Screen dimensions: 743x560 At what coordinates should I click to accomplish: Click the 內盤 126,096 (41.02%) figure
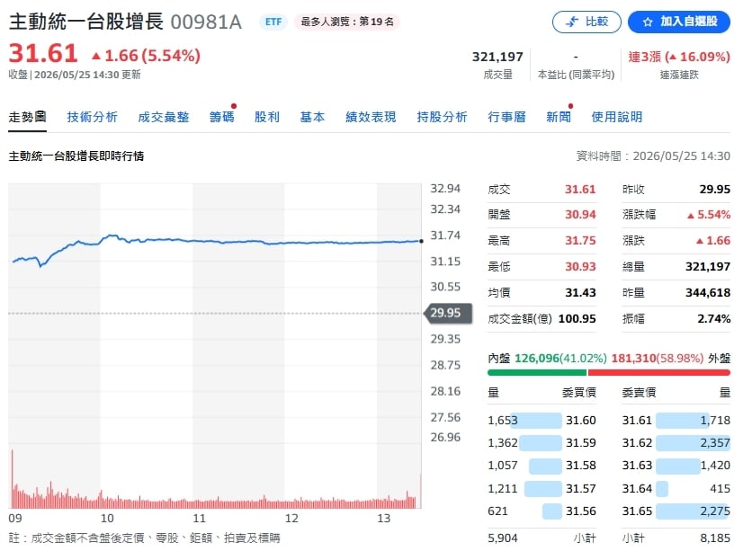(560, 359)
